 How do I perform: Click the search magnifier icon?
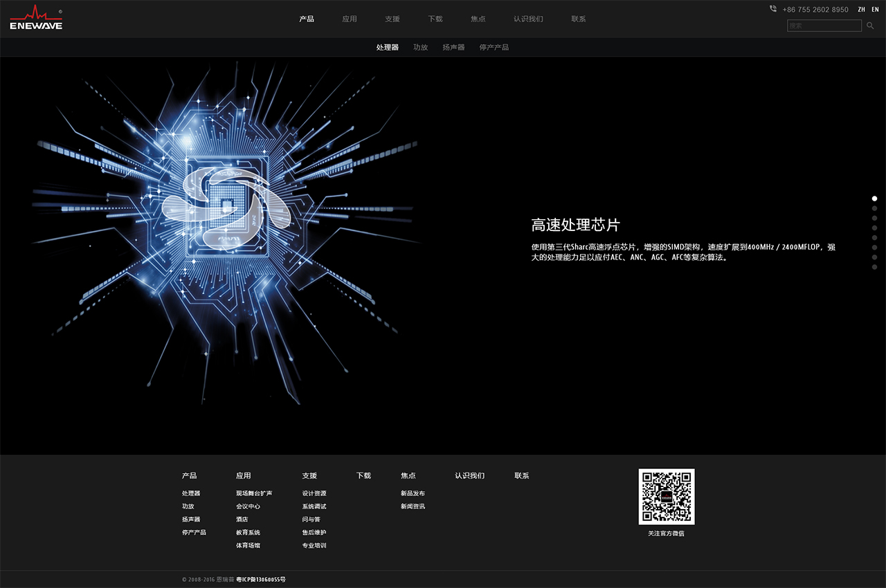870,26
